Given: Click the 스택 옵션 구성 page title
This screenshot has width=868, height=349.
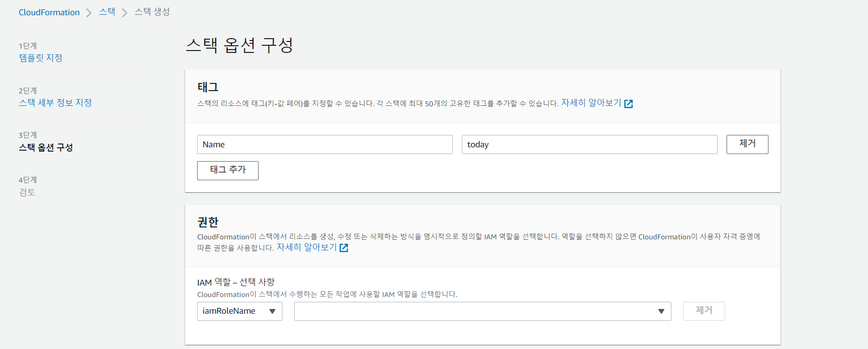Looking at the screenshot, I should point(239,45).
